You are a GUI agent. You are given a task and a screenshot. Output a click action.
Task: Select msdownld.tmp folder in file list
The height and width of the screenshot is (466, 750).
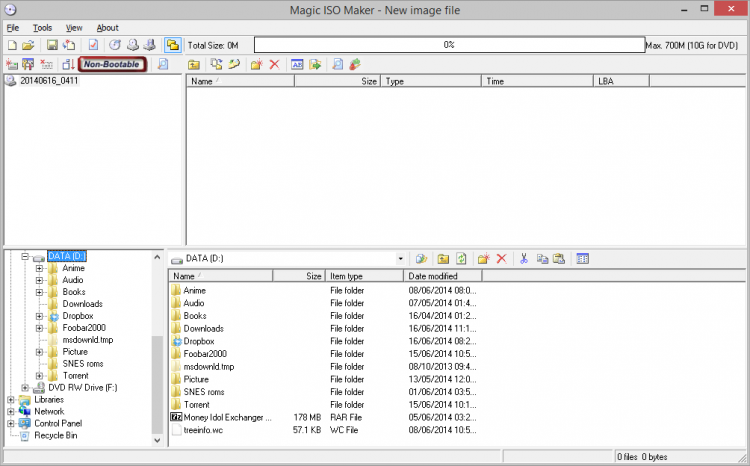tap(209, 367)
